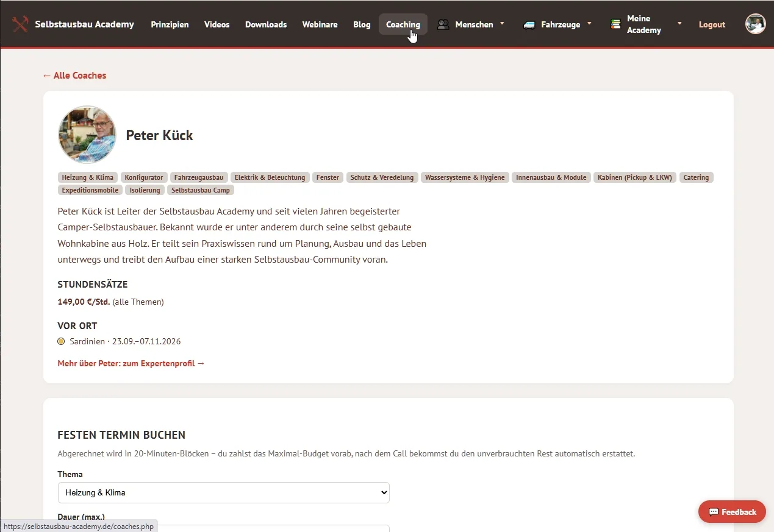This screenshot has height=532, width=774.
Task: Click the Feedback button
Action: [x=732, y=512]
